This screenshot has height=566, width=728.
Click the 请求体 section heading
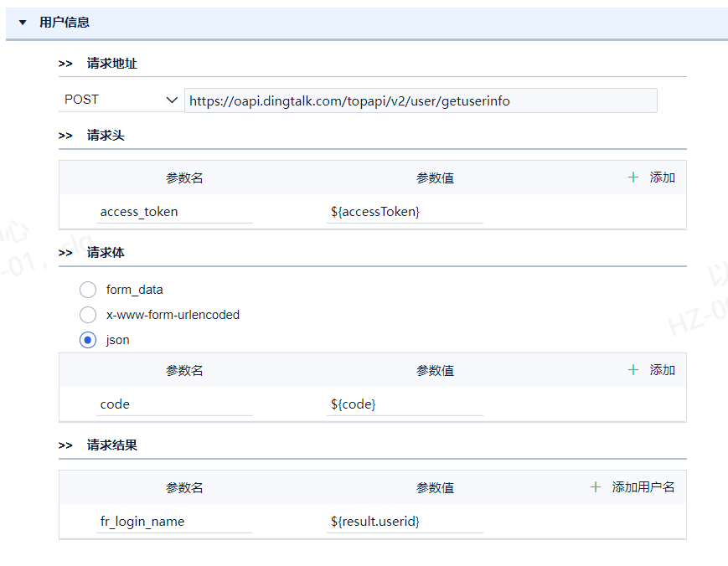(x=106, y=252)
